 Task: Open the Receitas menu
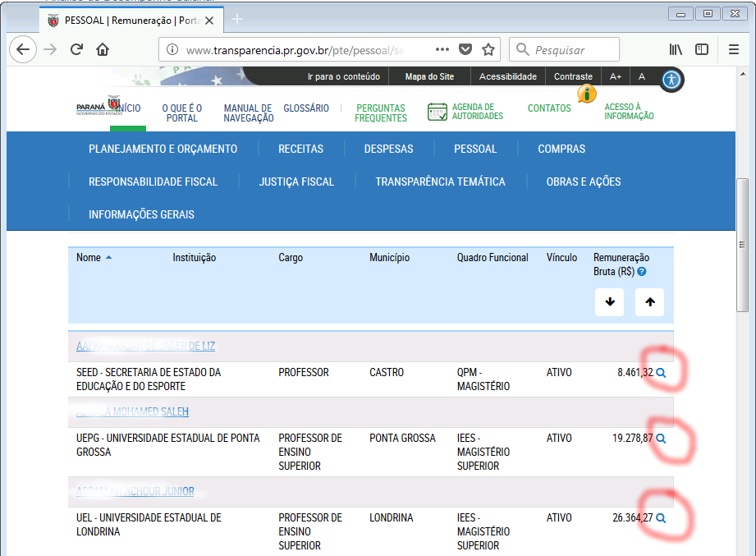301,149
